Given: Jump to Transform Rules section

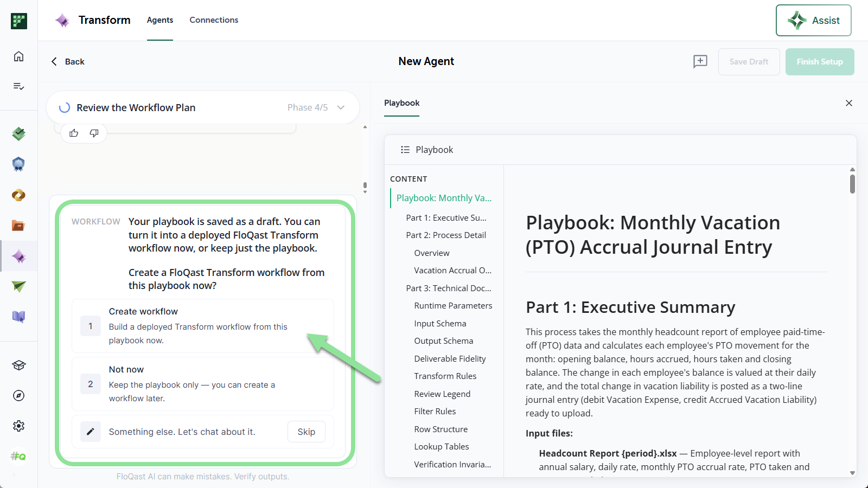Looking at the screenshot, I should [x=445, y=376].
